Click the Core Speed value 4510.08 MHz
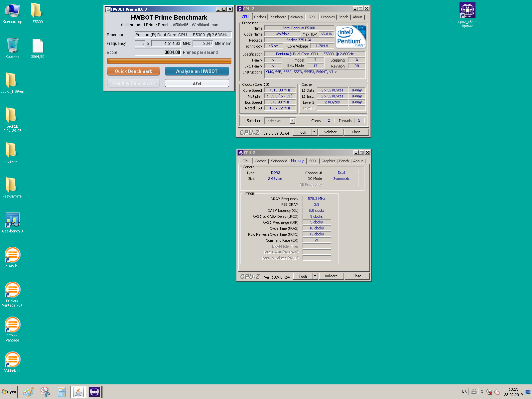 [x=280, y=90]
